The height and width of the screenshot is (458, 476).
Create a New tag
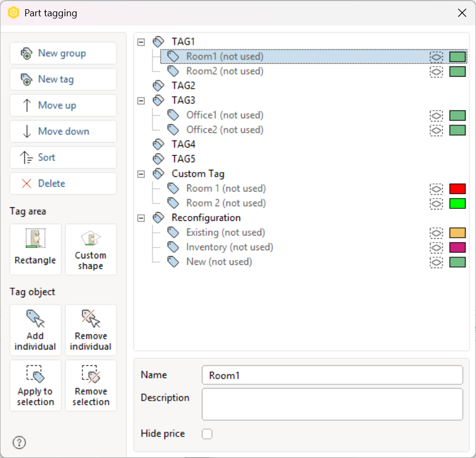(63, 80)
